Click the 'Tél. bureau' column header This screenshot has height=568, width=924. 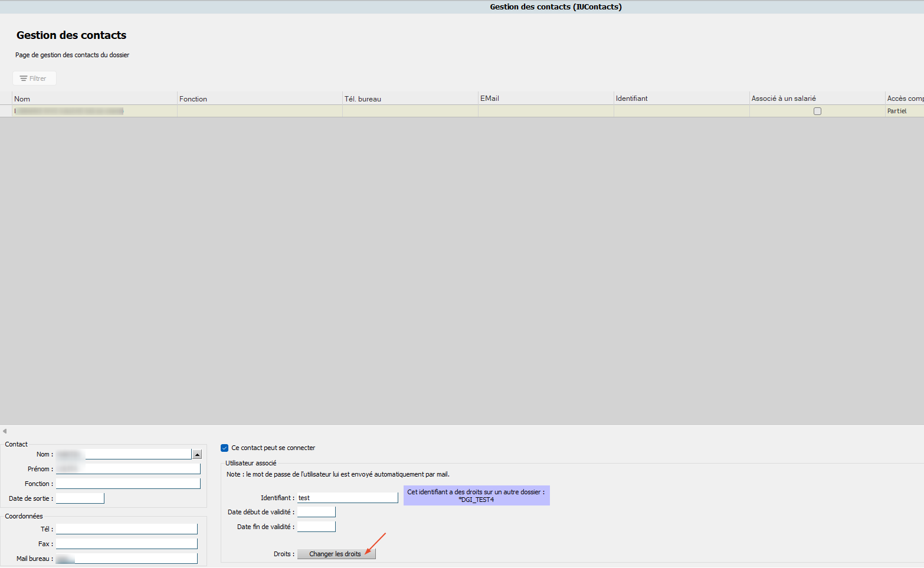[x=410, y=99]
